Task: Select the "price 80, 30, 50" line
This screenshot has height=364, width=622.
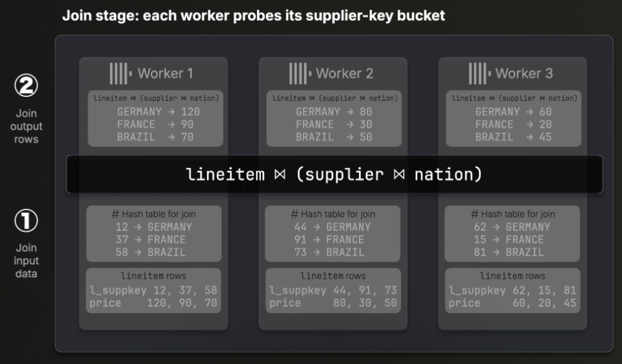Action: [333, 303]
